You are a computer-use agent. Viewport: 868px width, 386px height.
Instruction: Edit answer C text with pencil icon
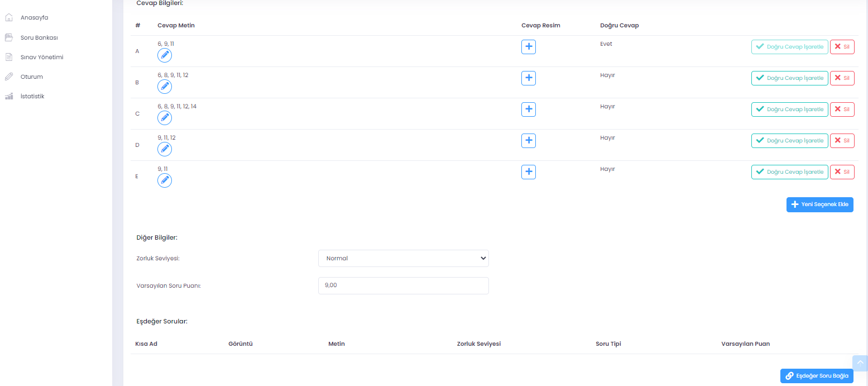tap(165, 118)
